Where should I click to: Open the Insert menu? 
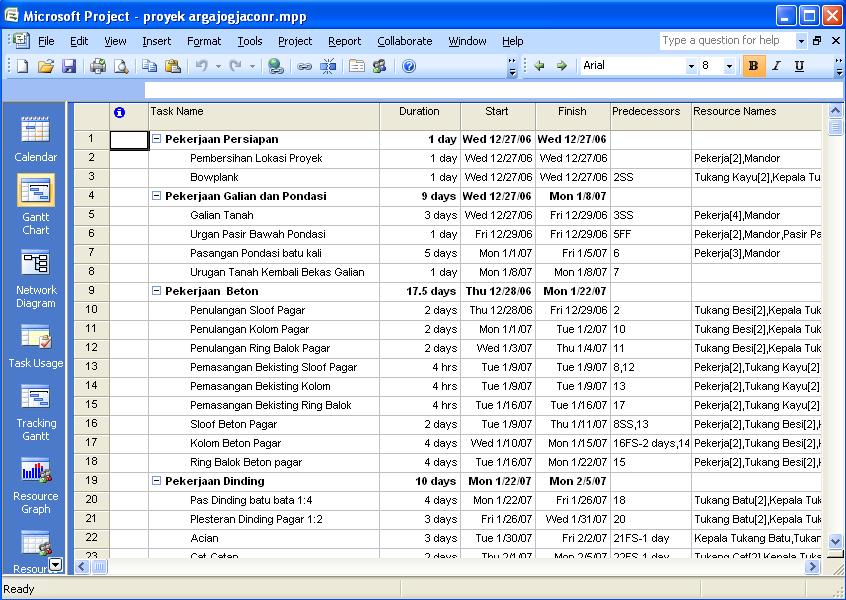pos(156,41)
